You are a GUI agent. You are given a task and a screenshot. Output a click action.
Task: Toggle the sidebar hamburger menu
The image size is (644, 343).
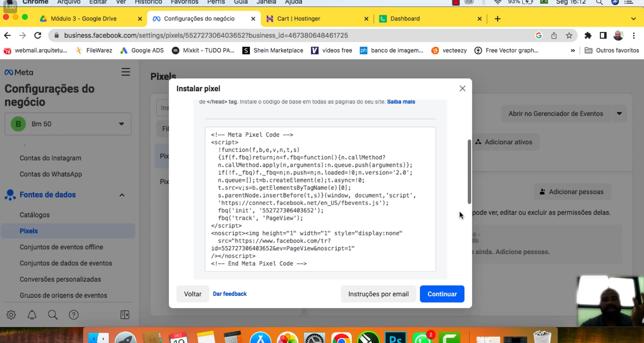point(126,72)
